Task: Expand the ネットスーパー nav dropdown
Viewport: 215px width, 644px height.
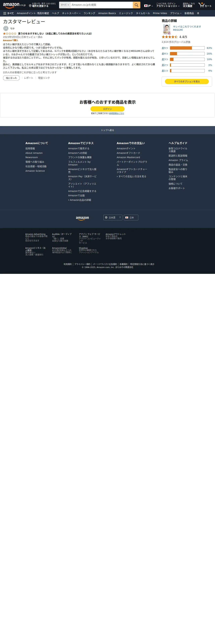Action: 71,13
